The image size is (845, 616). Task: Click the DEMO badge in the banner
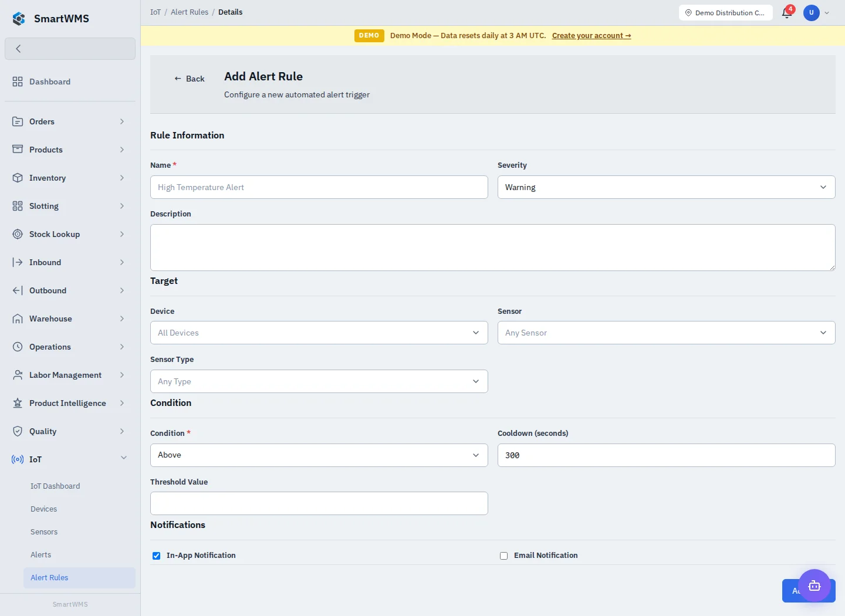tap(369, 36)
